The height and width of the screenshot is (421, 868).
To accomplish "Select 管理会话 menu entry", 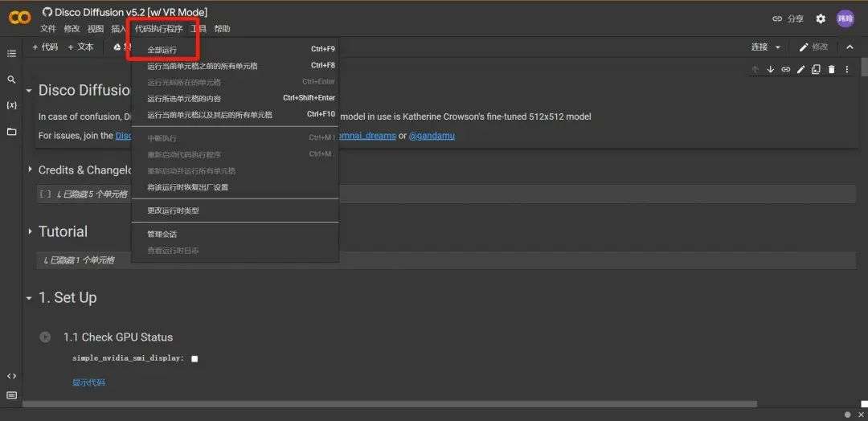I will pyautogui.click(x=235, y=234).
